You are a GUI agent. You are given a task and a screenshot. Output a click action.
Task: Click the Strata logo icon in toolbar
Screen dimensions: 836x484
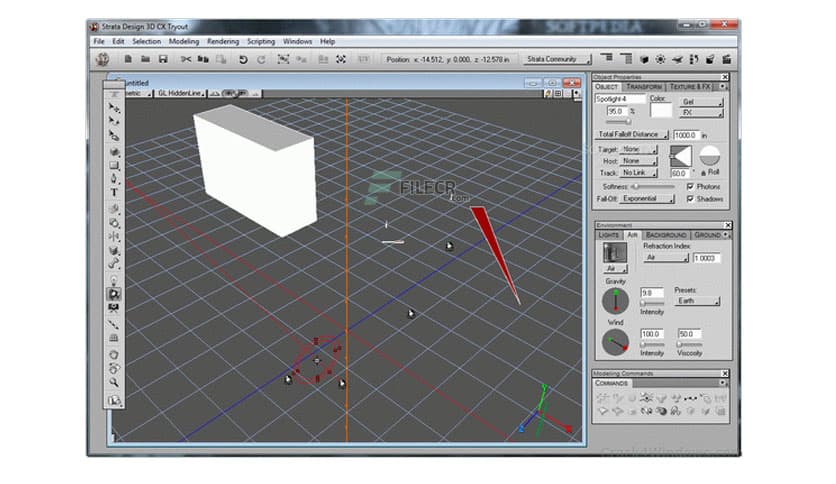(102, 59)
